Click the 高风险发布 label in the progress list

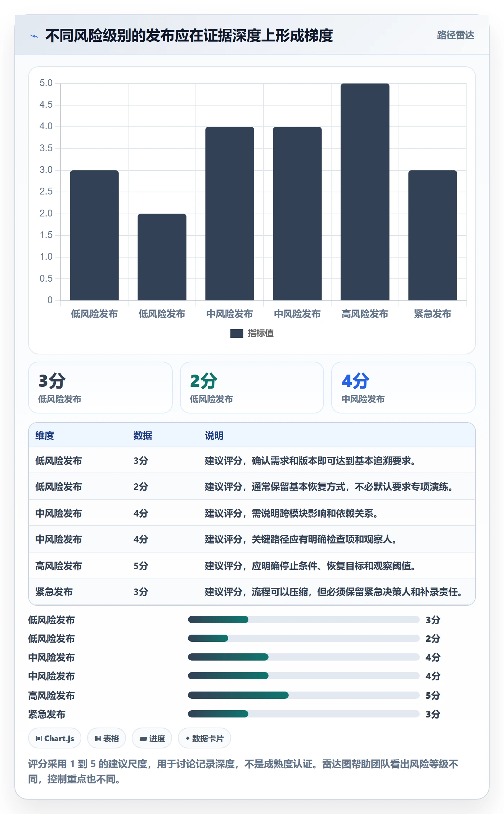(x=51, y=696)
